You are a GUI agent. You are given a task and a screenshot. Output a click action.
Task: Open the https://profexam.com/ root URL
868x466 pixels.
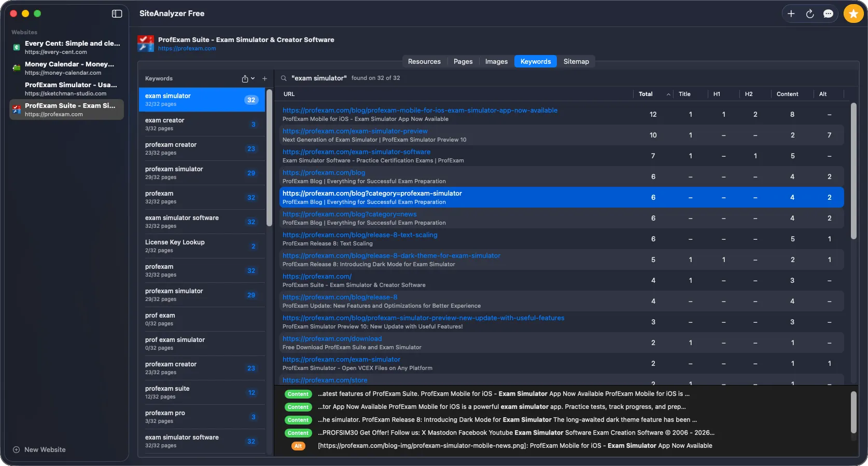point(317,276)
